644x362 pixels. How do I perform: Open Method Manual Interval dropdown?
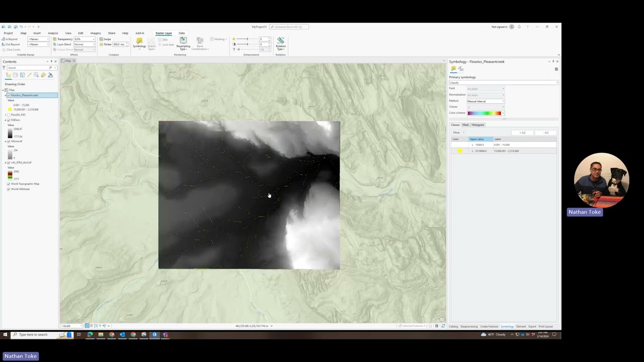pos(486,101)
